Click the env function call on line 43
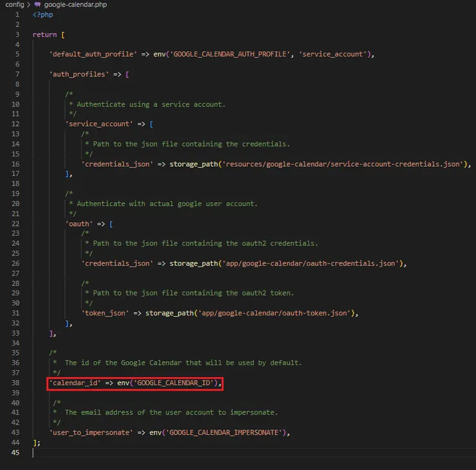The height and width of the screenshot is (470, 476). tap(155, 433)
